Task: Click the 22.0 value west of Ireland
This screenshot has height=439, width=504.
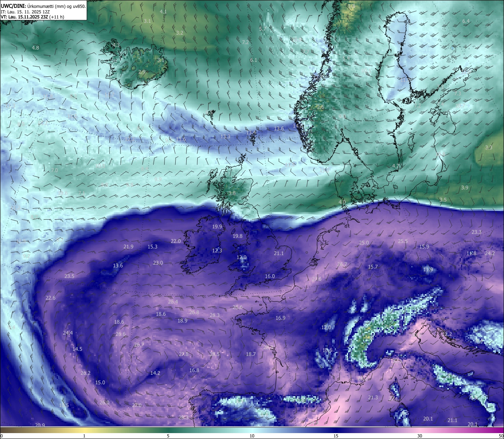Action: tap(176, 241)
